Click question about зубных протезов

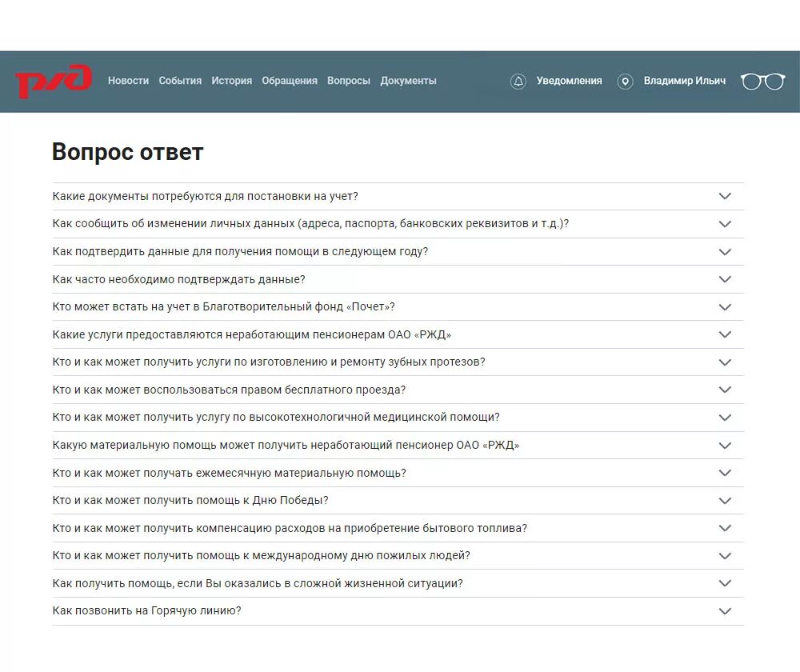click(268, 362)
